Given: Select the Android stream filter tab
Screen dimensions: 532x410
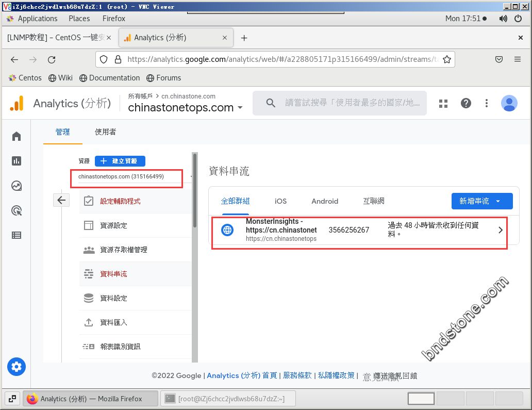Looking at the screenshot, I should 325,201.
